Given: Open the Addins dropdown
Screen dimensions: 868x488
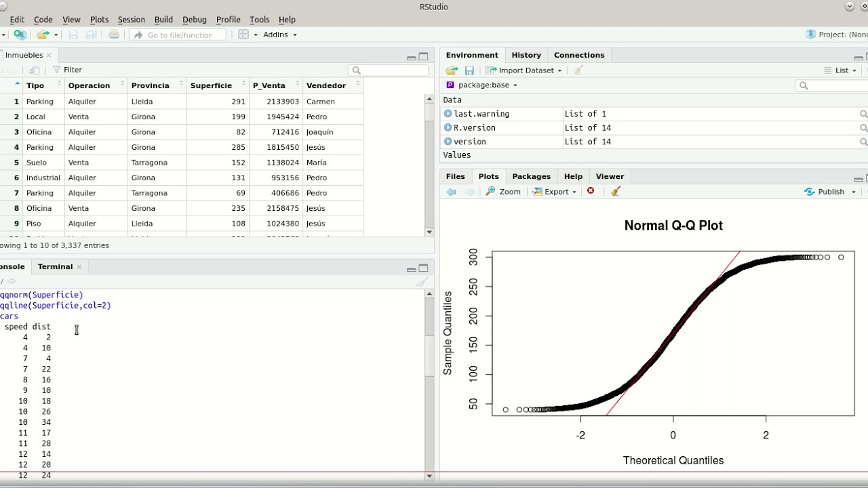Looking at the screenshot, I should (x=280, y=35).
